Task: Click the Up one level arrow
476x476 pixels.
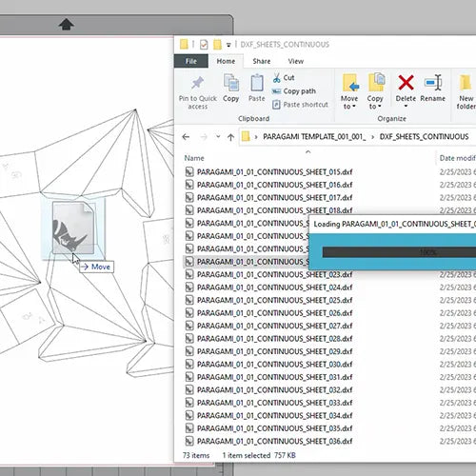Action: click(x=230, y=137)
